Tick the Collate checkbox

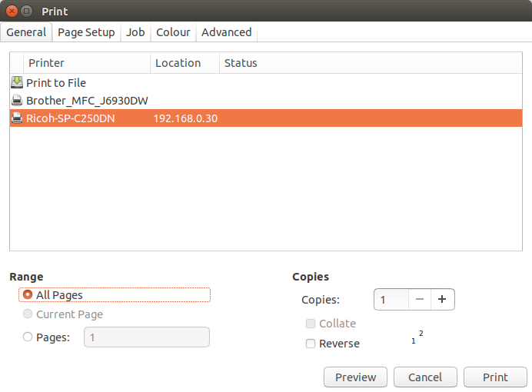click(311, 324)
